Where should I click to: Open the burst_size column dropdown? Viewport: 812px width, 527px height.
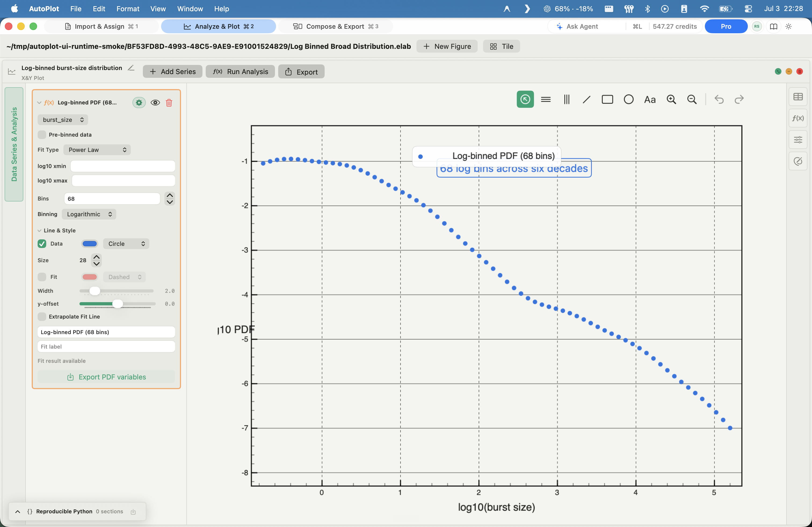click(x=63, y=119)
